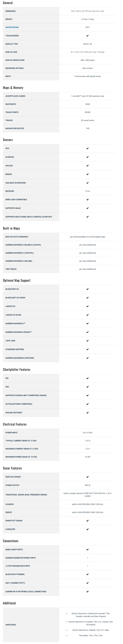
Task: Click the Touchscreen checkmark icon
Action: pos(87,36)
